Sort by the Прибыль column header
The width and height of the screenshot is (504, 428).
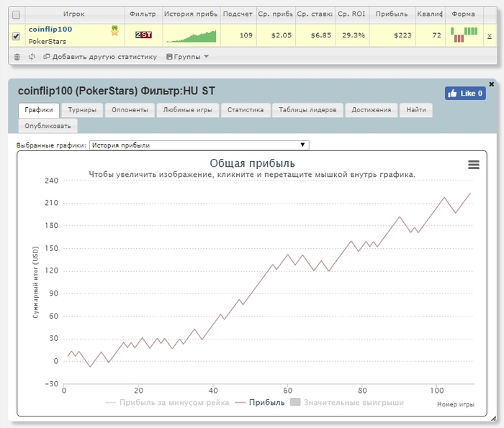[392, 14]
